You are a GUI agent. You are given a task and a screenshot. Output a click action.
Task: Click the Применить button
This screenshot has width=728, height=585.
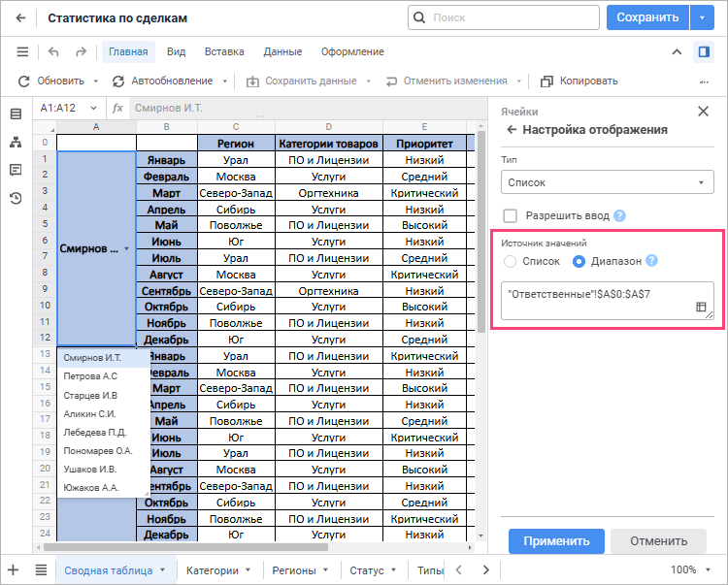click(x=556, y=541)
